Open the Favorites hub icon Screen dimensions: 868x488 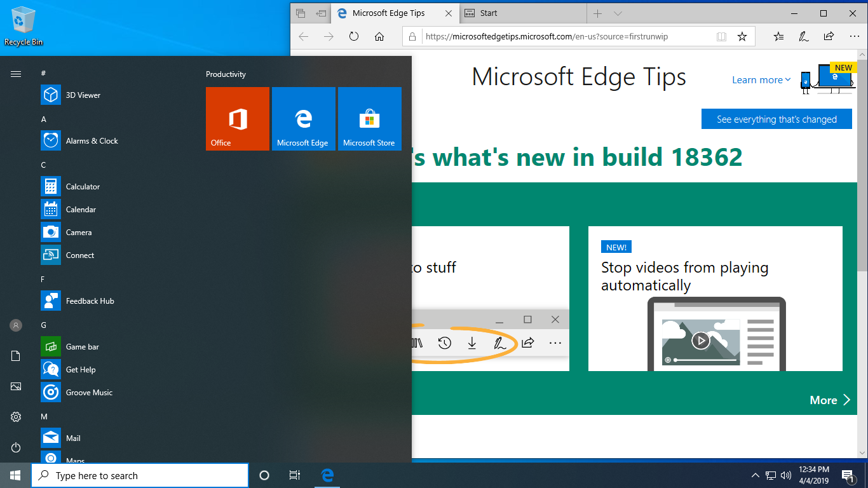[x=778, y=37]
